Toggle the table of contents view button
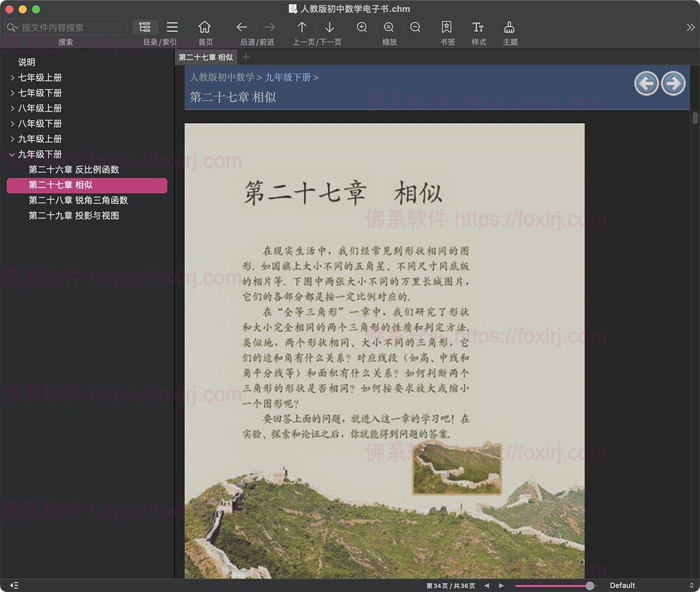Screen dimensions: 700x592 point(145,27)
